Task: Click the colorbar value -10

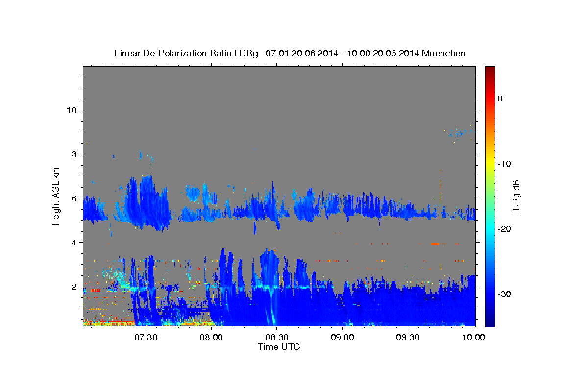Action: tap(504, 164)
